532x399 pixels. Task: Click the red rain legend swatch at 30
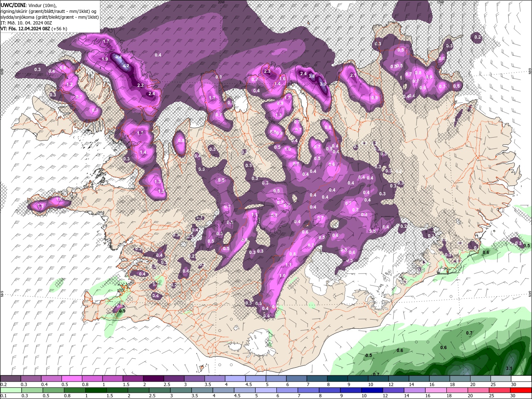click(x=521, y=390)
